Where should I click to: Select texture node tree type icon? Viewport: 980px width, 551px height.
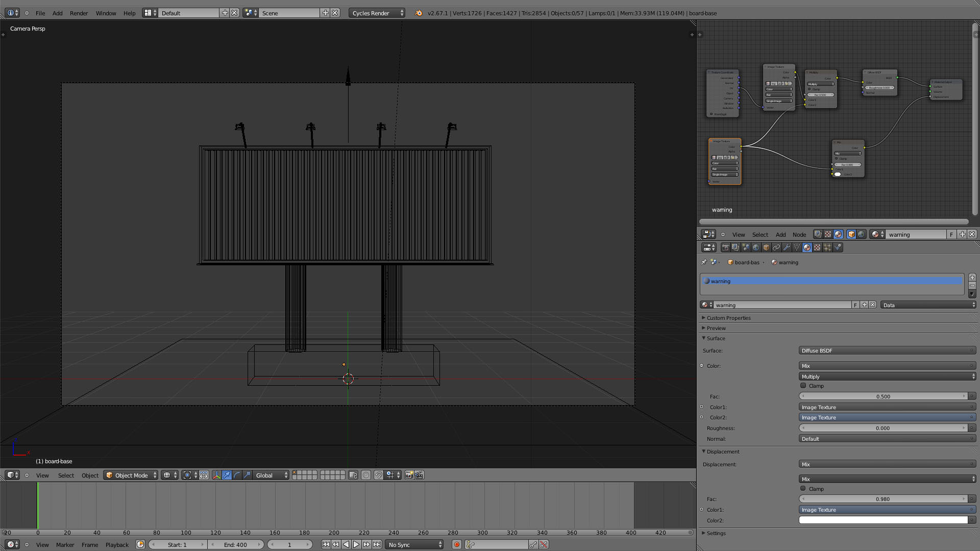828,234
